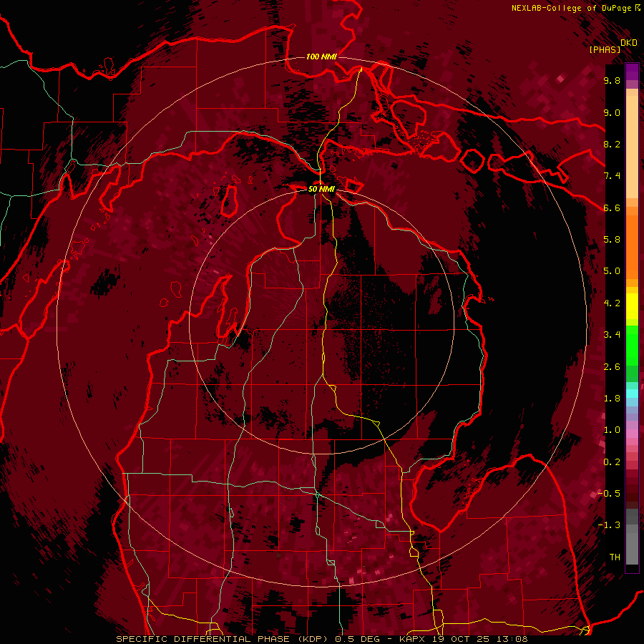
Task: Click the 8.2 scale value
Action: coord(612,144)
